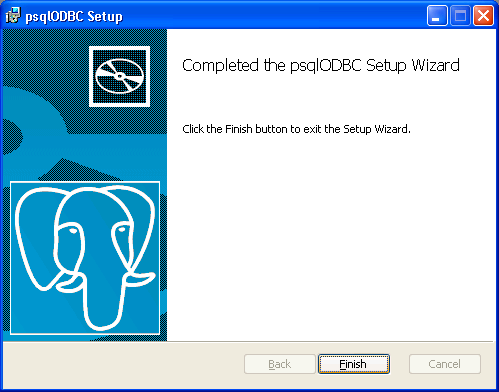
Task: Click the text 'Click the Finish button to exit'
Action: pyautogui.click(x=252, y=129)
